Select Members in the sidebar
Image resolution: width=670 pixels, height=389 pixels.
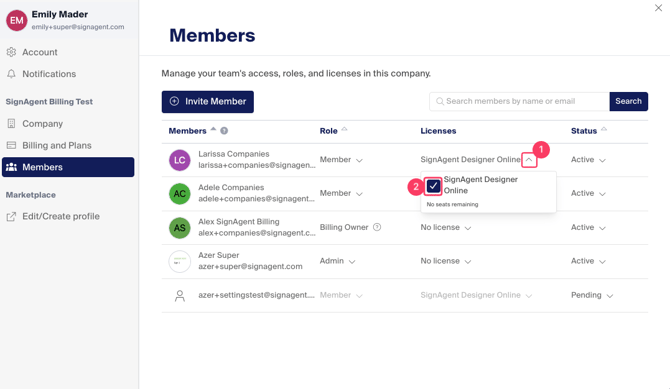(x=68, y=167)
